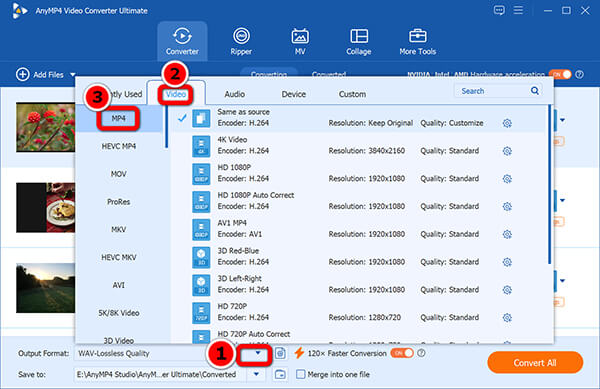Click the Add Files button
Screen dimensions: 600x389
pyautogui.click(x=40, y=75)
